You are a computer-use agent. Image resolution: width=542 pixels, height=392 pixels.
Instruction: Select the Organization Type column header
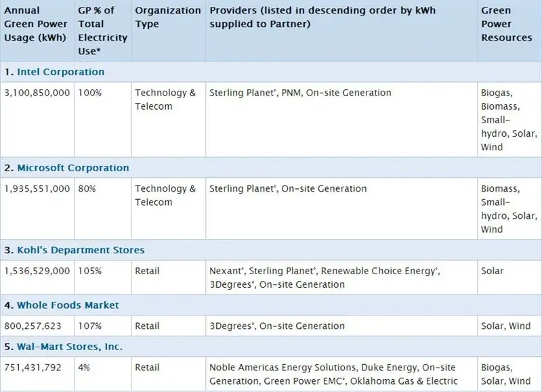tap(167, 18)
